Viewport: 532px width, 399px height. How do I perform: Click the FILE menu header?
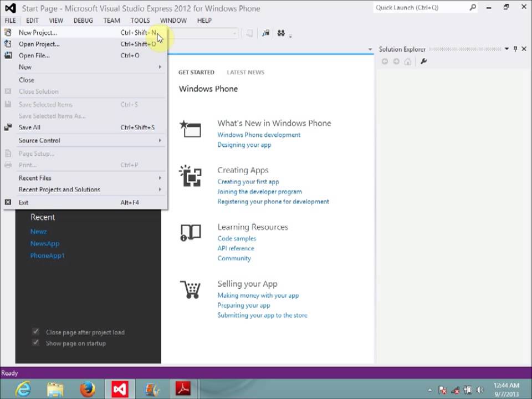point(10,21)
